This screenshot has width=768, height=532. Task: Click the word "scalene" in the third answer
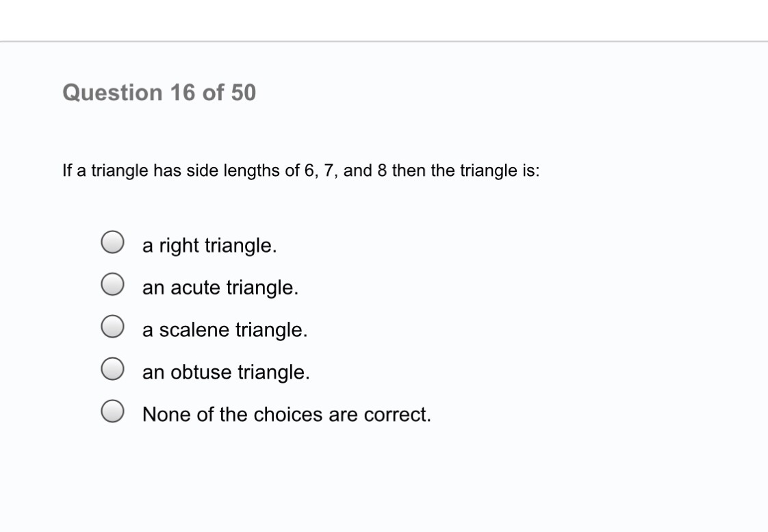pyautogui.click(x=194, y=330)
